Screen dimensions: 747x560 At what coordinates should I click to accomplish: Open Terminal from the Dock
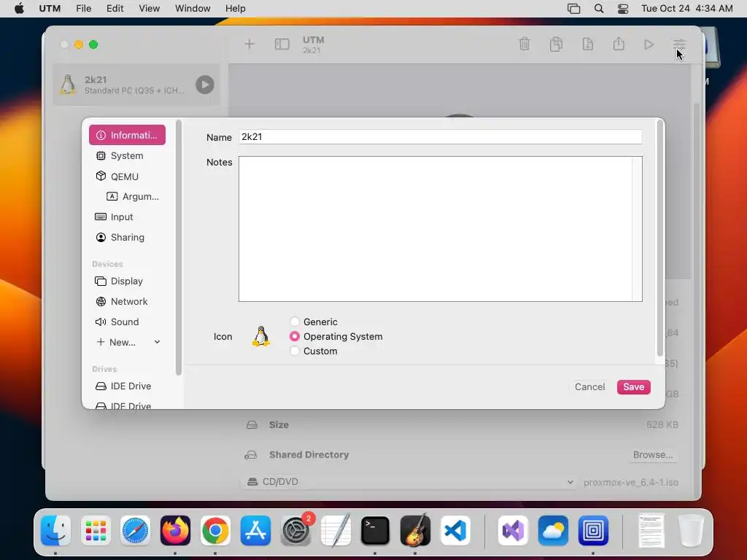[x=376, y=531]
